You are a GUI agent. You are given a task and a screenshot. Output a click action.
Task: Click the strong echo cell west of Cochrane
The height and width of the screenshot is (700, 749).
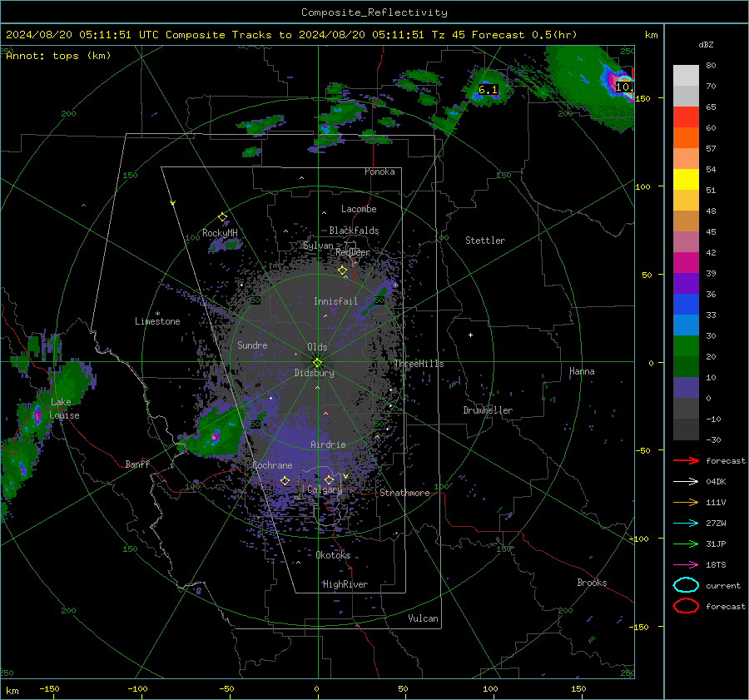point(215,436)
